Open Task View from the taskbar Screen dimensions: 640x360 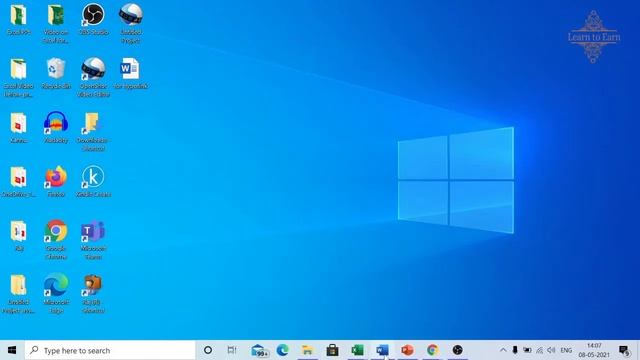(x=232, y=350)
